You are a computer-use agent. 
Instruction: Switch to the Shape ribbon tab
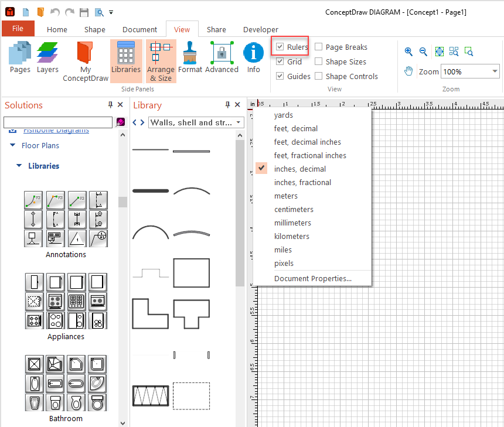94,29
